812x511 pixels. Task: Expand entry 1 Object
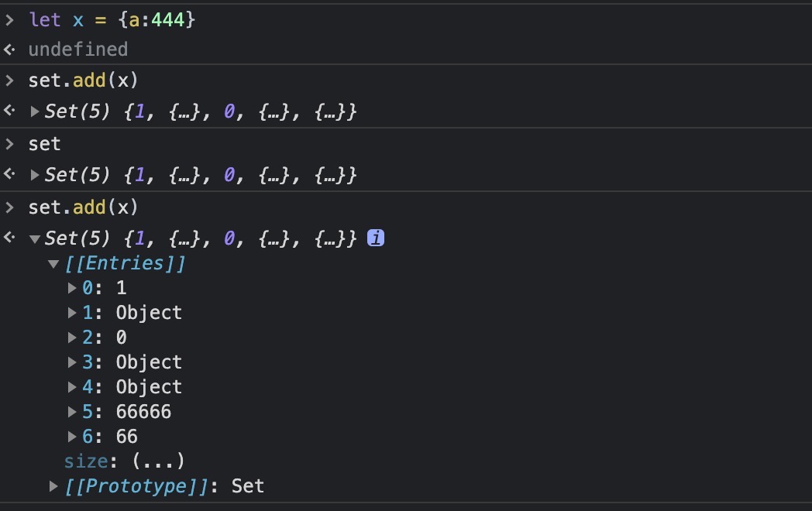coord(73,314)
